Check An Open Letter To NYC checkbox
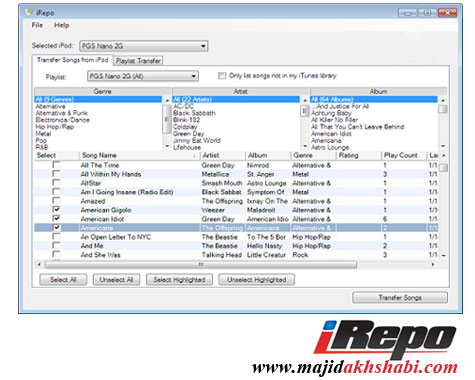Screen dimensions: 475x380 click(x=57, y=236)
